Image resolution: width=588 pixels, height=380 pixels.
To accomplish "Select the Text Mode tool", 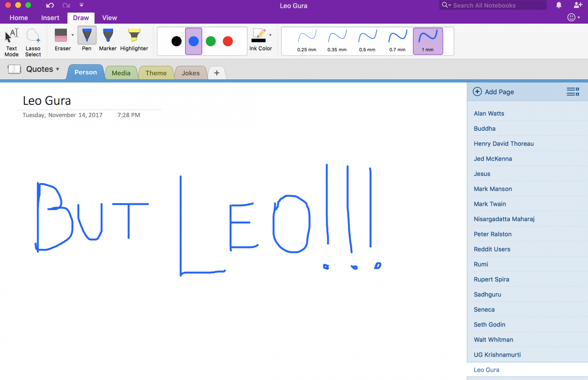I will pos(11,42).
